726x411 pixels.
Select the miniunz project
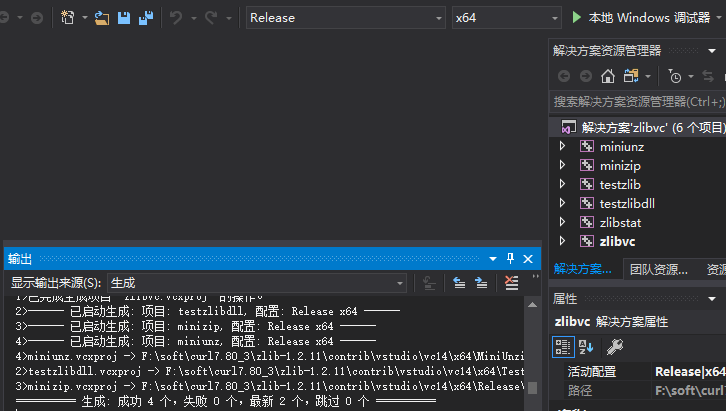point(621,147)
